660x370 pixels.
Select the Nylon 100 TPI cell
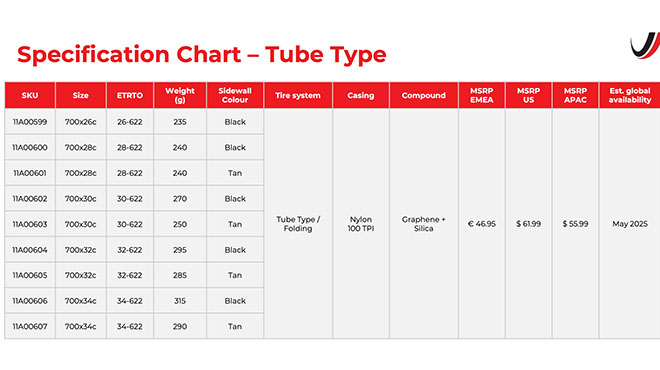click(361, 224)
